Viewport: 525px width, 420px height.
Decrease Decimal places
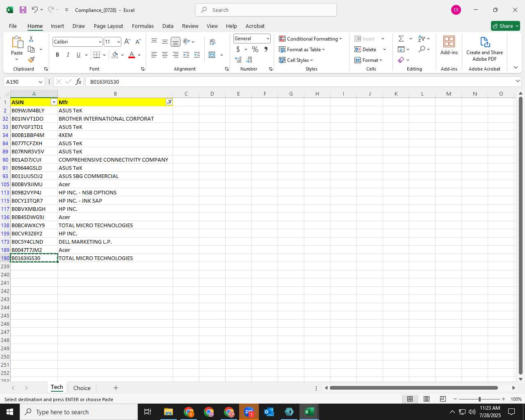249,60
